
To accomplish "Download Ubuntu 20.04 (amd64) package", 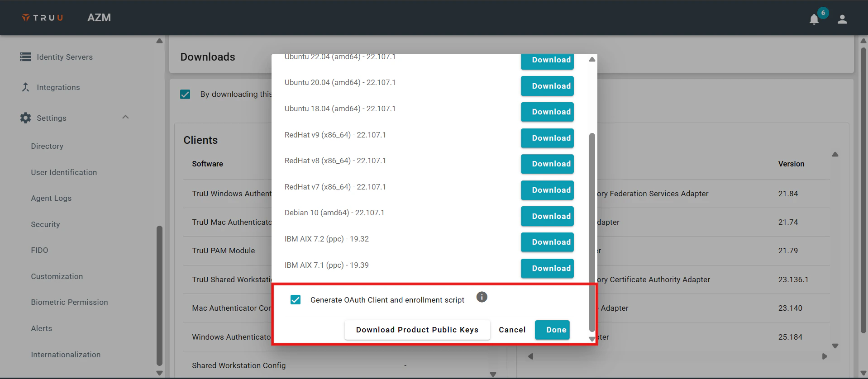I will pyautogui.click(x=547, y=86).
